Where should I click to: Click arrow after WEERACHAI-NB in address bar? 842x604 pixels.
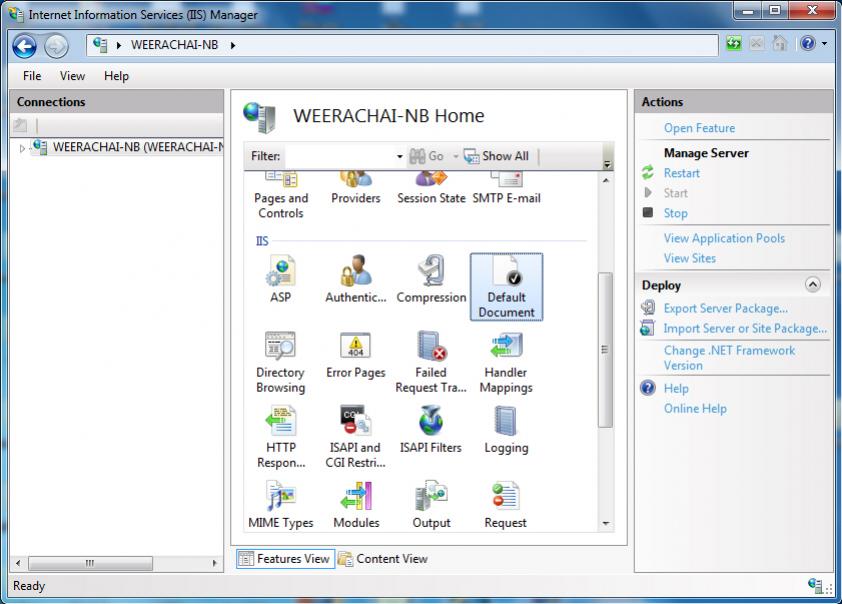(233, 46)
